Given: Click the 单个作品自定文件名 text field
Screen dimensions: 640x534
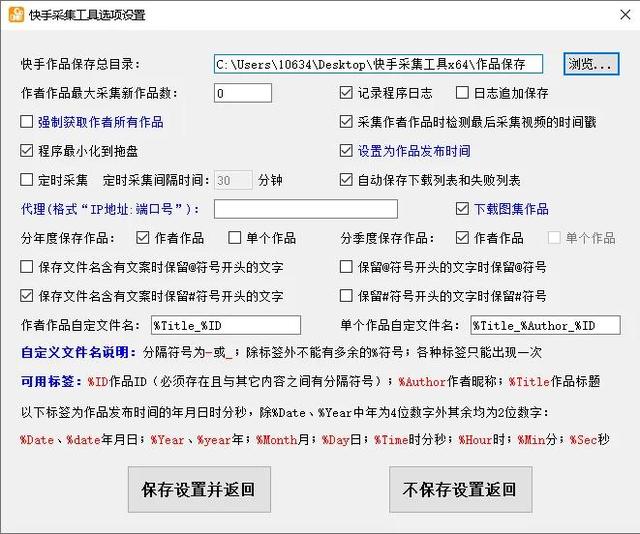Looking at the screenshot, I should [546, 325].
